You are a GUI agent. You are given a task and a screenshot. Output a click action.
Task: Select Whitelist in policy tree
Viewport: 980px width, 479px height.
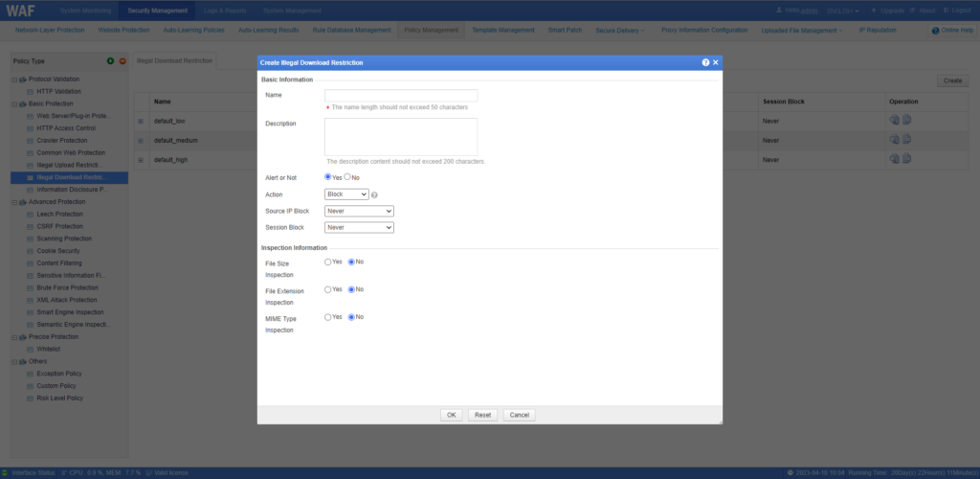[x=48, y=349]
